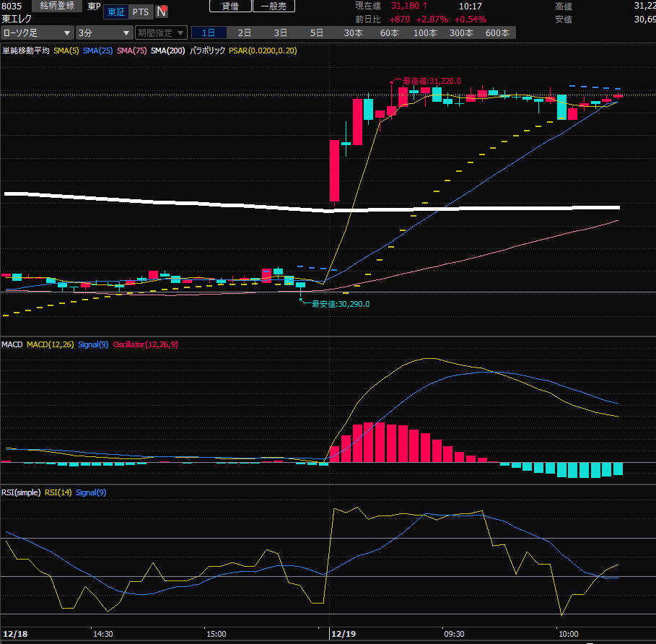656x644 pixels.
Task: Switch to the PTS market toggle
Action: click(141, 12)
